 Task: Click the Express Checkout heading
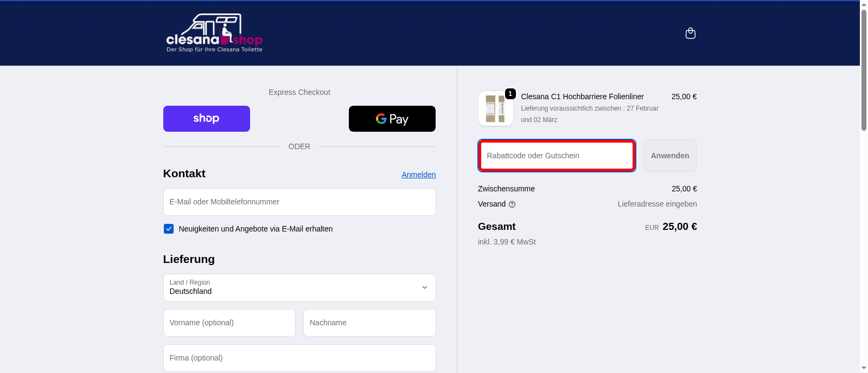(x=299, y=92)
